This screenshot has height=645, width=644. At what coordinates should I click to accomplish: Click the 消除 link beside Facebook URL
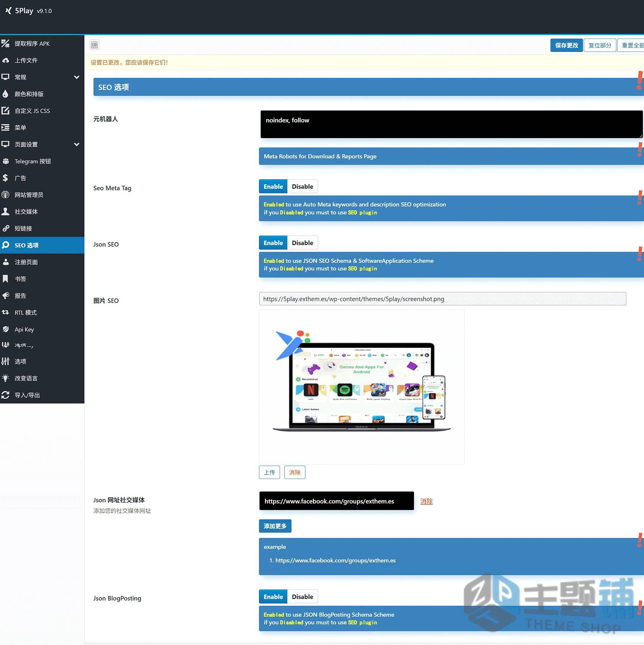click(x=426, y=501)
